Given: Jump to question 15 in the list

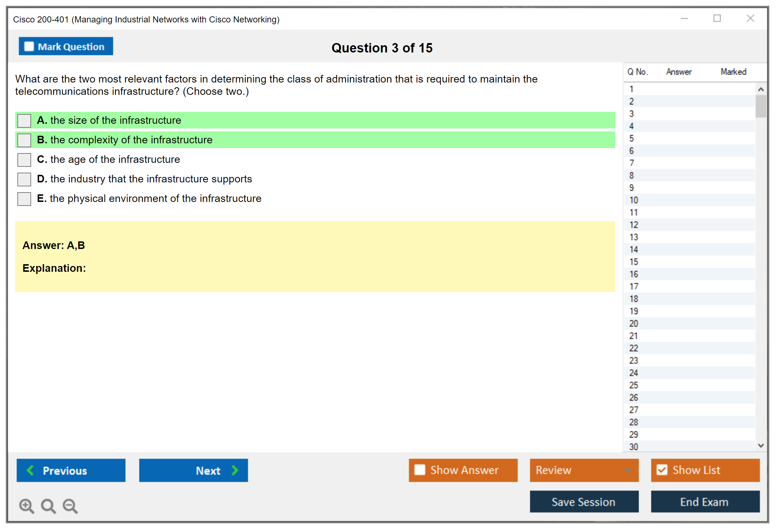Looking at the screenshot, I should tap(634, 262).
